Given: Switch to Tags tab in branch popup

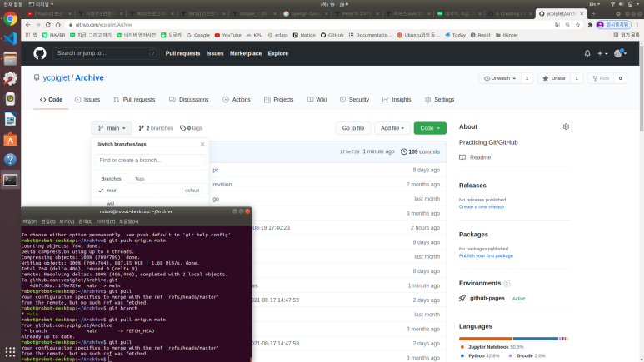Looking at the screenshot, I should [x=140, y=179].
